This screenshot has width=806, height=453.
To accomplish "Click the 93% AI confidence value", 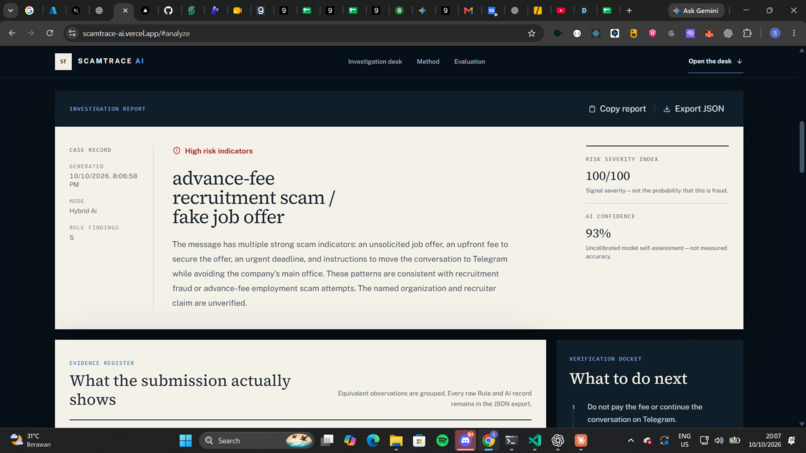I will click(598, 233).
